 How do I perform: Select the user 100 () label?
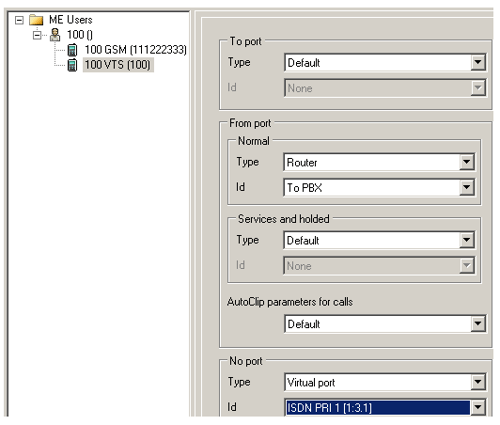[80, 35]
